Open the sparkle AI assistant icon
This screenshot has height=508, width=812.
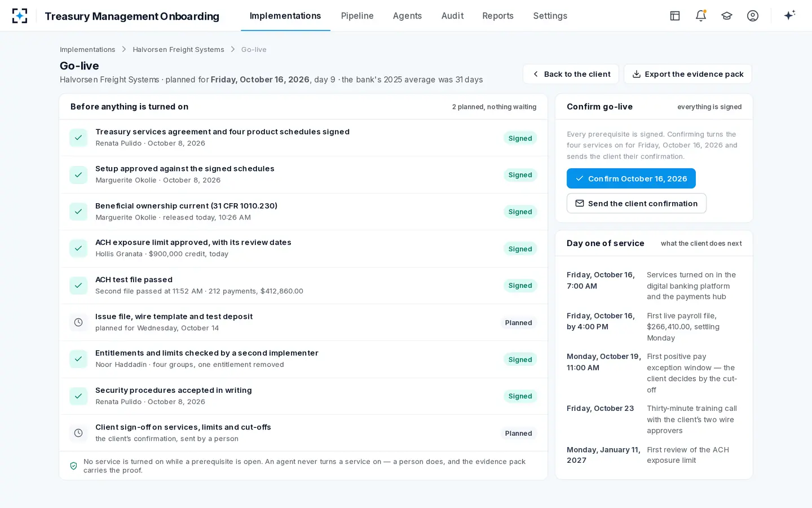click(789, 15)
